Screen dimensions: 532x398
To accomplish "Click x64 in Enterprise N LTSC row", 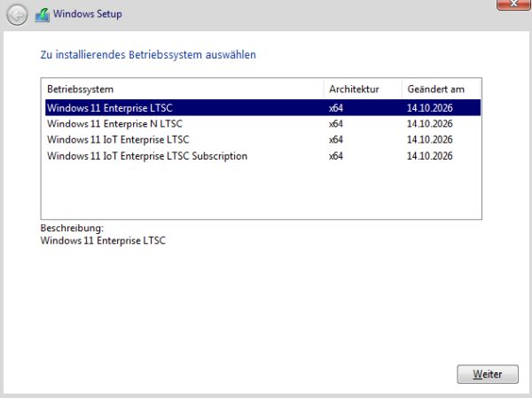I will coord(336,124).
